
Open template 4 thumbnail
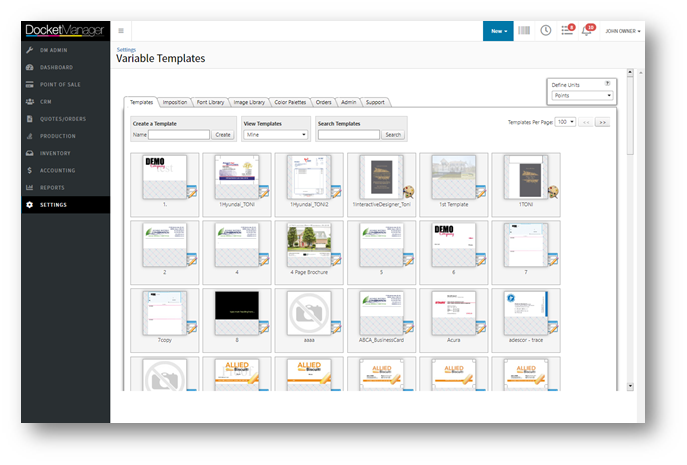pos(237,245)
